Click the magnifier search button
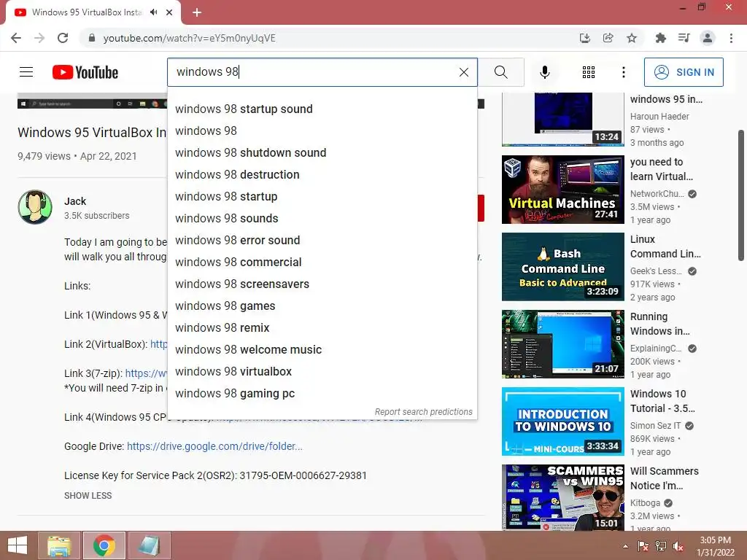 pos(500,72)
